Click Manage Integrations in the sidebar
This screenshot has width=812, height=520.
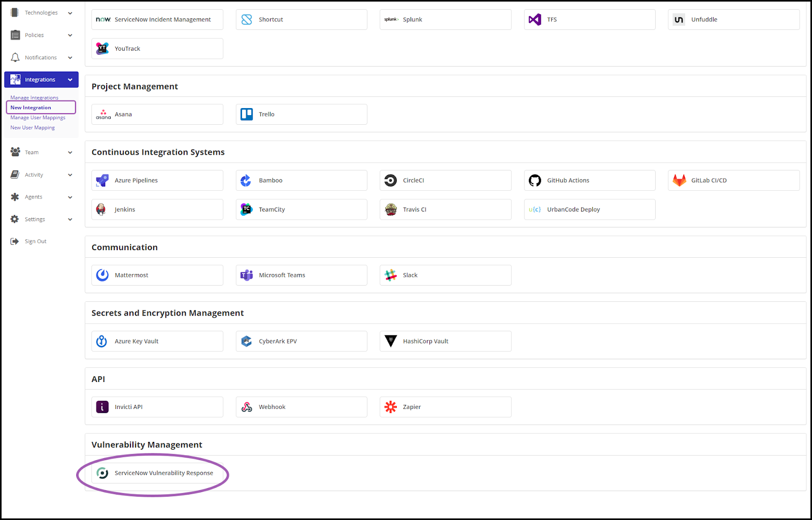(34, 97)
